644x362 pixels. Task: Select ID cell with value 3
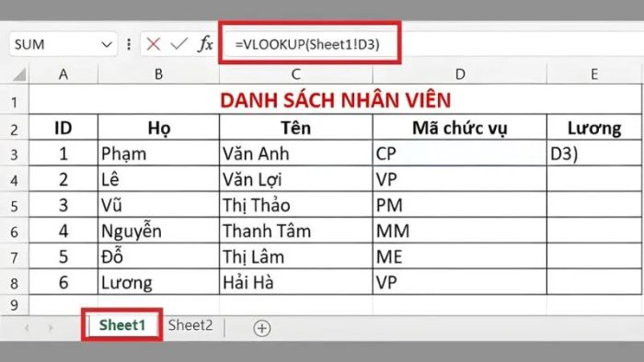[x=63, y=205]
